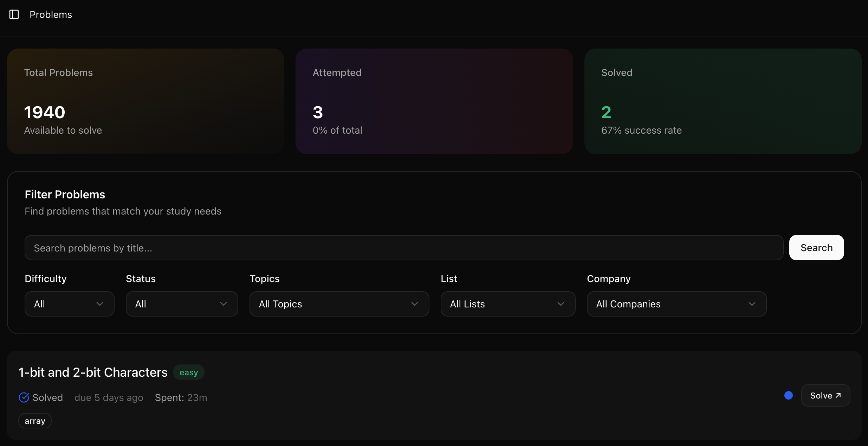
Task: Open the Difficulty dropdown
Action: (x=69, y=304)
